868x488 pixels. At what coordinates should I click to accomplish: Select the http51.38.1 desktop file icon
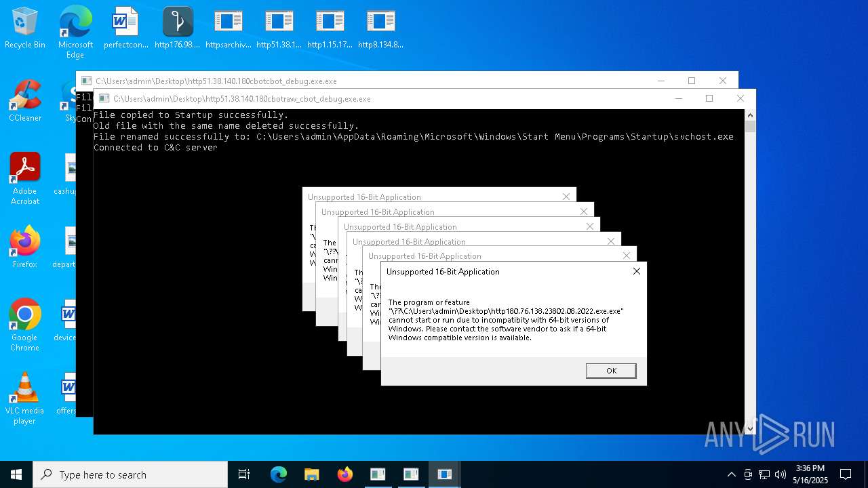[279, 28]
